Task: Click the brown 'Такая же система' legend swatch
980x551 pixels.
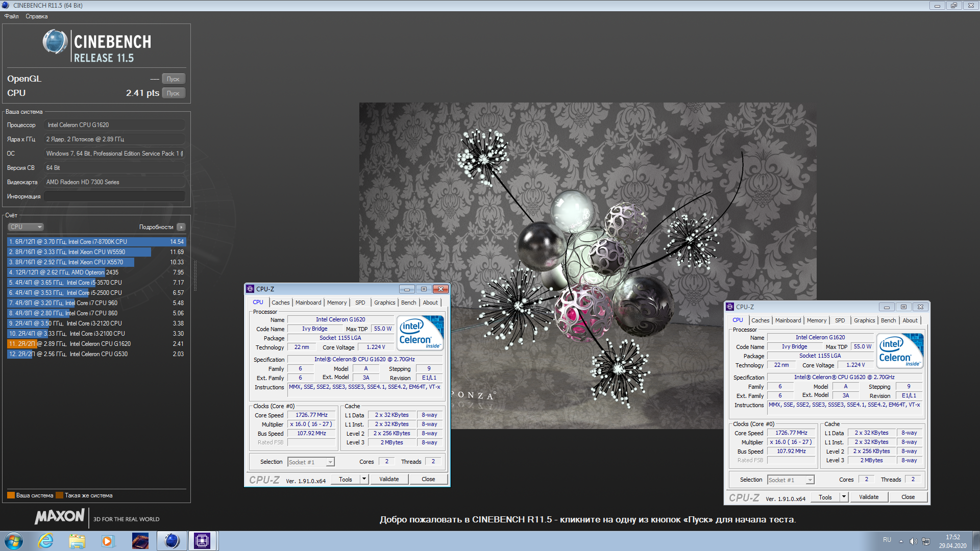Action: tap(59, 495)
